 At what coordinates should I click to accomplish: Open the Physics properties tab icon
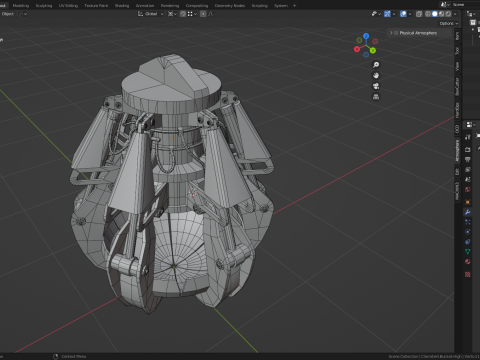(x=468, y=232)
